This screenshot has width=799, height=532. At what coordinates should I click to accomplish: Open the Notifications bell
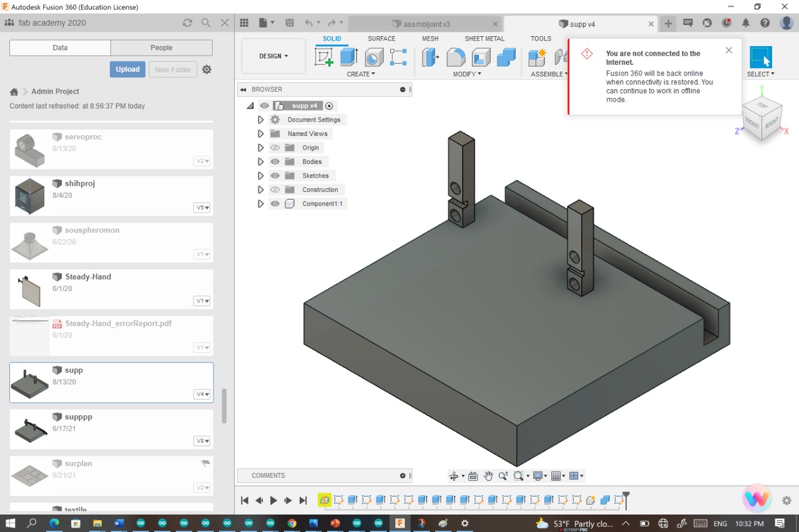click(746, 23)
